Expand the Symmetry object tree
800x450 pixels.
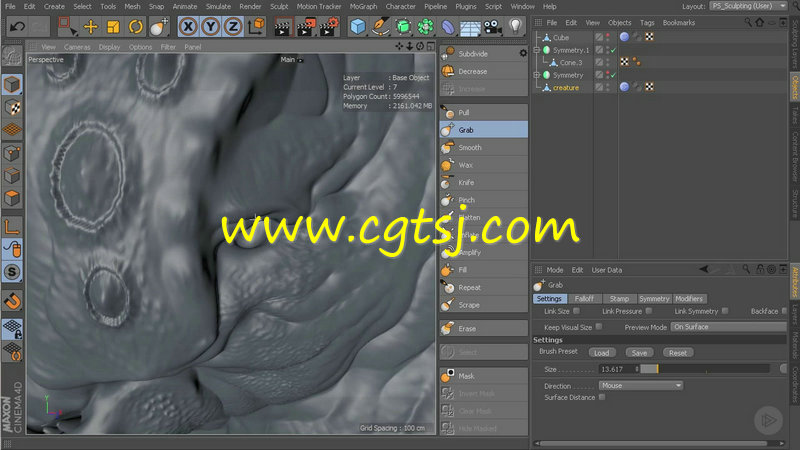pyautogui.click(x=537, y=75)
